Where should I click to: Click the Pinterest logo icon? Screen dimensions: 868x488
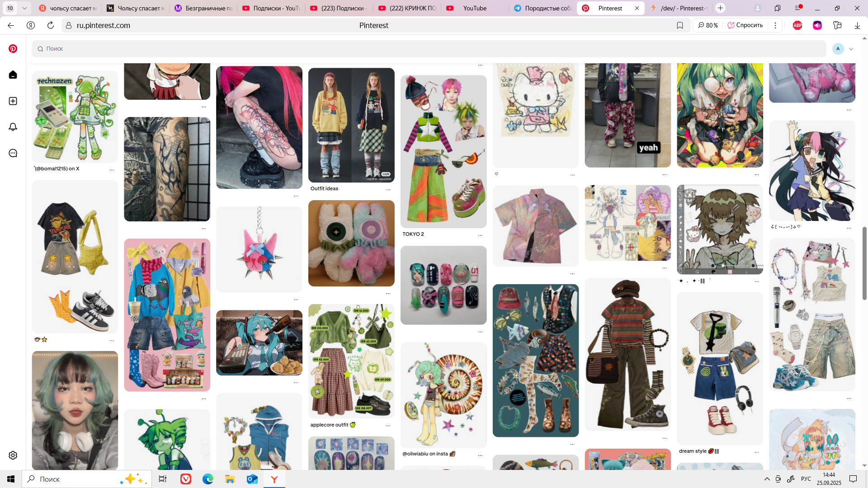[13, 48]
